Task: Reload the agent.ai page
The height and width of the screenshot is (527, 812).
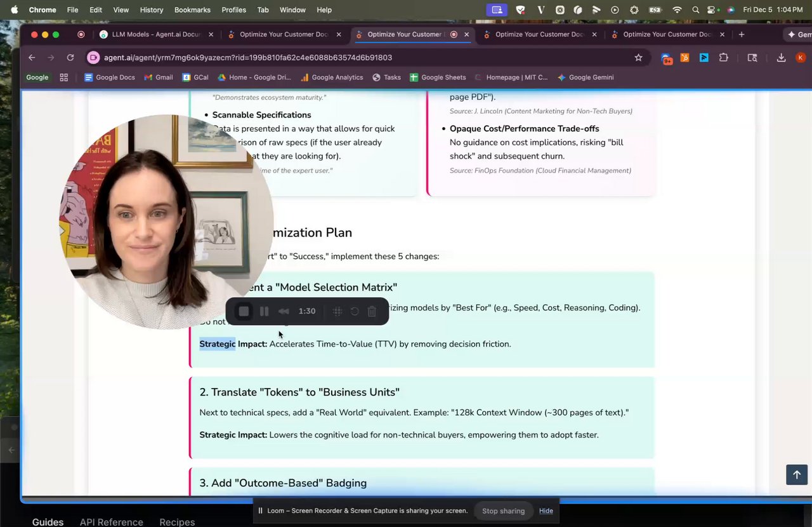Action: pos(70,57)
